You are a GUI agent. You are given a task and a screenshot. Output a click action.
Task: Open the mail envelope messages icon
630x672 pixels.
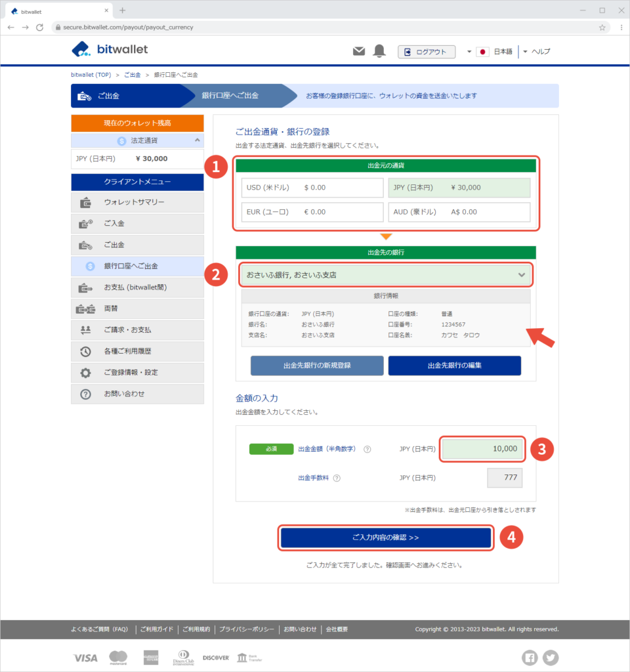point(359,51)
